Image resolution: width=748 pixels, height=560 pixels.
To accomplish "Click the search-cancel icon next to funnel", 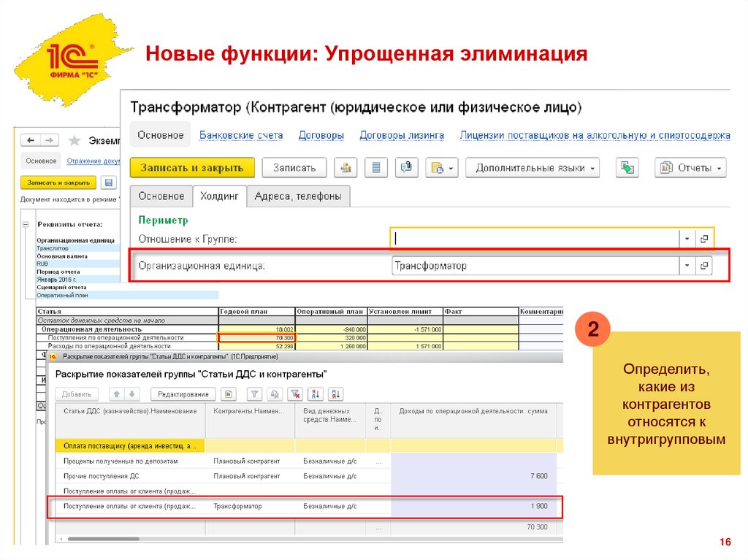I will pos(275,394).
